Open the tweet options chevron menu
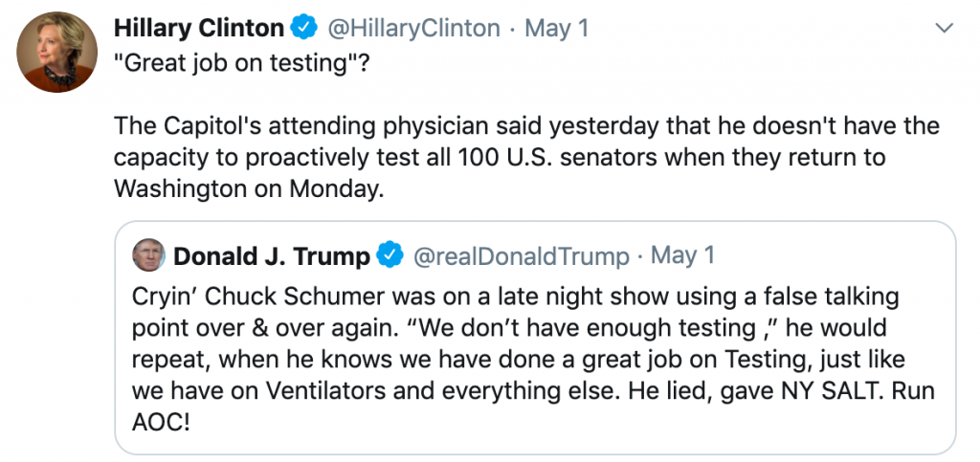 (x=944, y=29)
